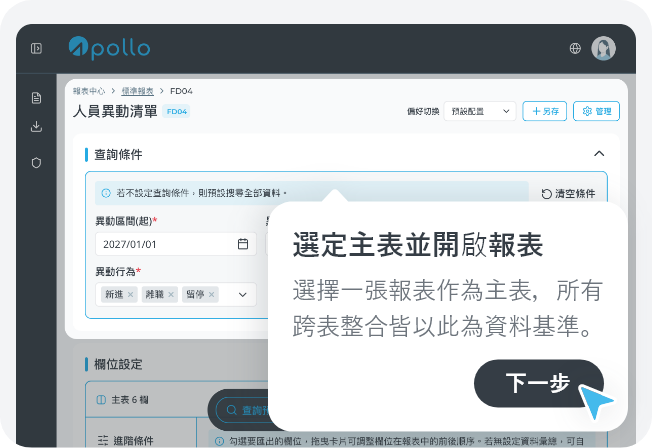The height and width of the screenshot is (448, 652).
Task: Click the 另存 button
Action: coord(544,111)
